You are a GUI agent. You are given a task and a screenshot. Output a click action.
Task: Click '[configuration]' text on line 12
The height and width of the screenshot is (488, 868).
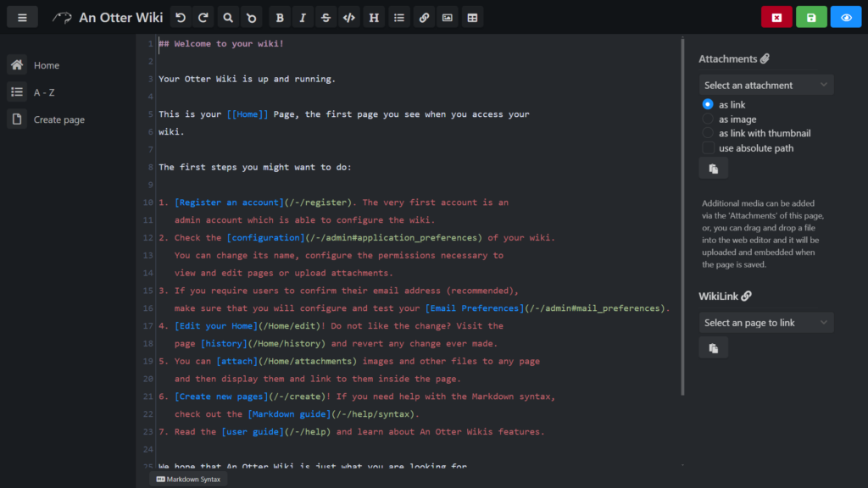265,238
